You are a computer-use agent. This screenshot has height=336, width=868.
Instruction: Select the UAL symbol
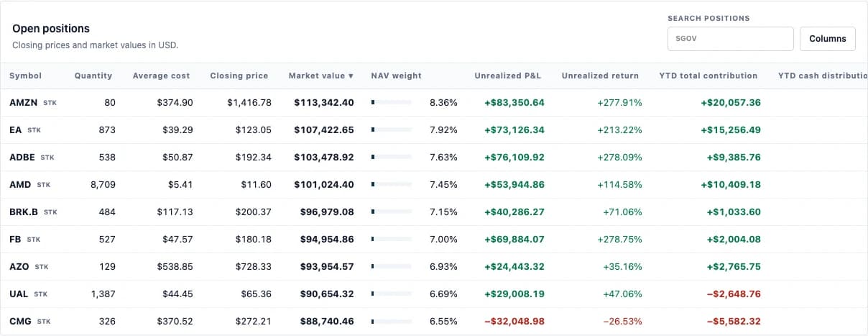[19, 294]
